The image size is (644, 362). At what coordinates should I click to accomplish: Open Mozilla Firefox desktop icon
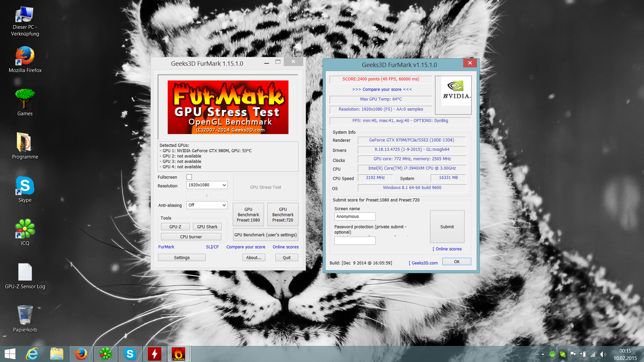pos(25,60)
